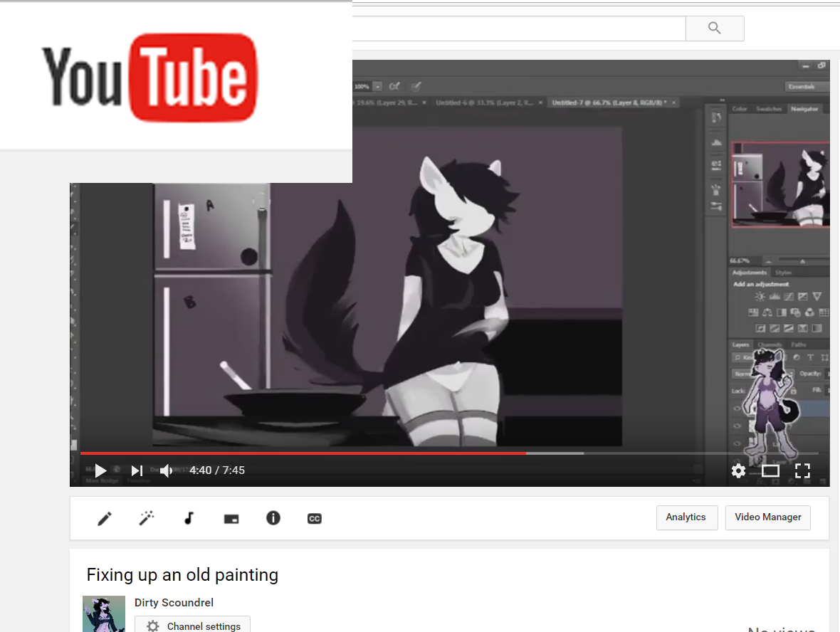Click the Navigator preview thumbnail
840x632 pixels.
coord(780,185)
